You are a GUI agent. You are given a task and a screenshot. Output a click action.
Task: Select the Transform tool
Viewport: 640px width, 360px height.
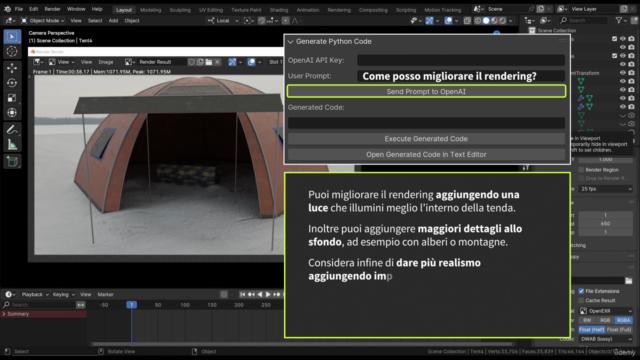pyautogui.click(x=12, y=113)
